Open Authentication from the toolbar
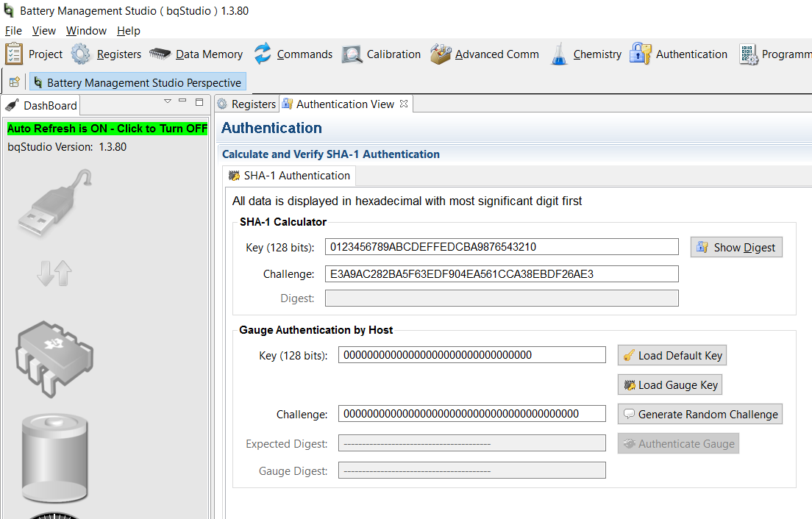Viewport: 812px width, 519px height. [x=678, y=54]
